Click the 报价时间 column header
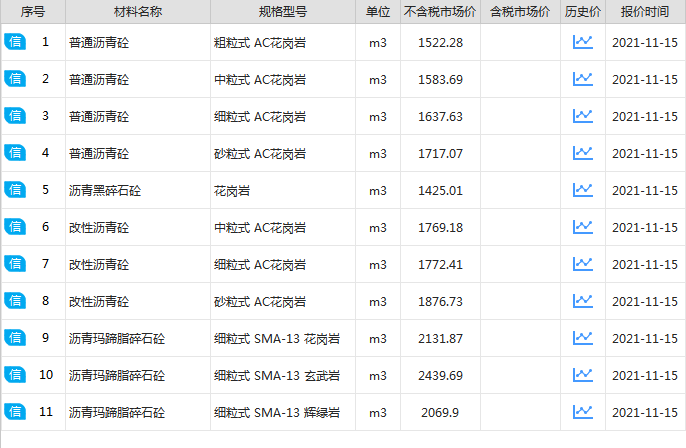The width and height of the screenshot is (686, 448). [645, 12]
